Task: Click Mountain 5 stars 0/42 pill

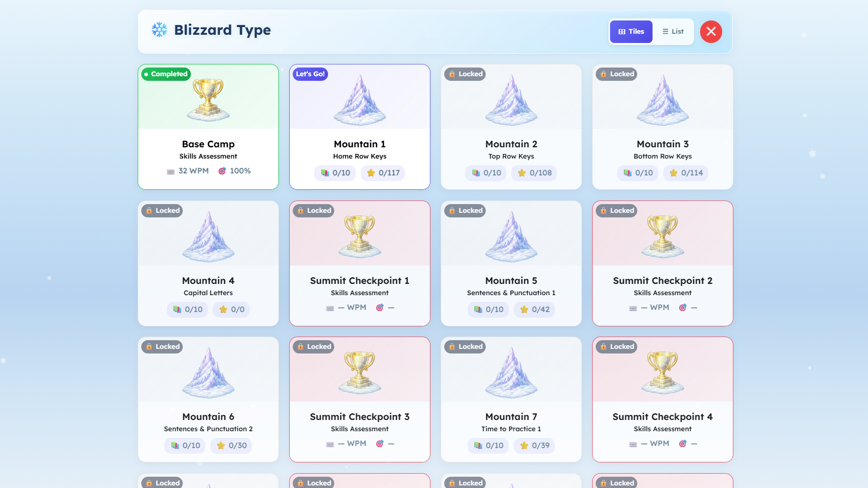Action: (x=534, y=309)
